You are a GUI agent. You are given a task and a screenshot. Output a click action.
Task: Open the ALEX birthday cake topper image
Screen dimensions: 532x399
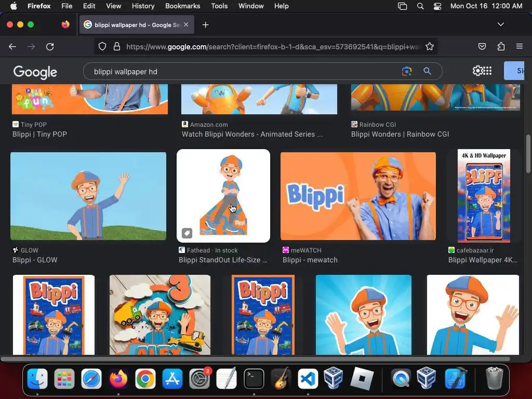160,315
